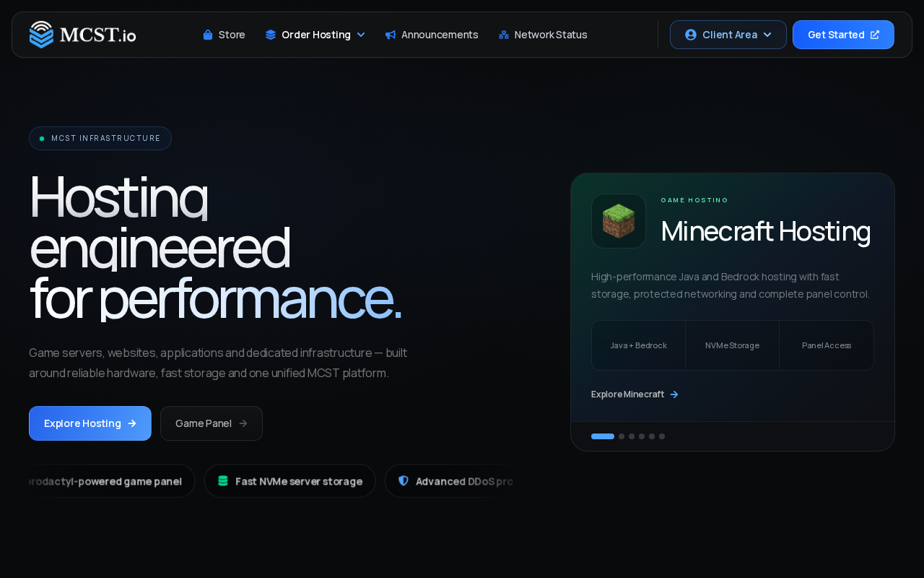Click the Minecraft Hosting heading
The height and width of the screenshot is (578, 924).
tap(766, 231)
